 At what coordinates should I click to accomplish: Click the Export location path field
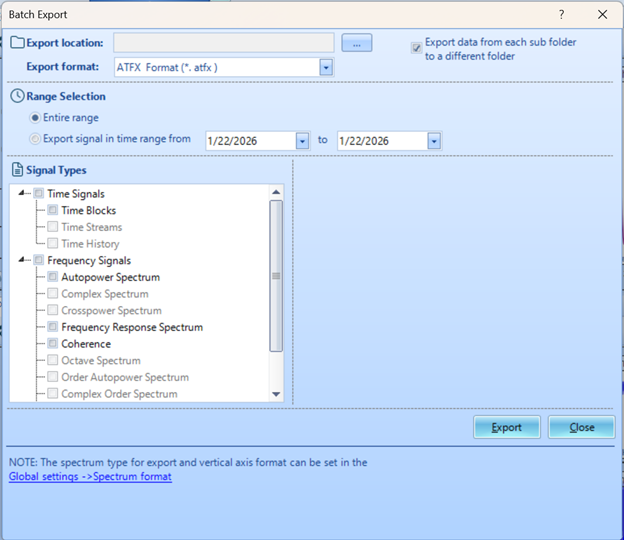point(223,43)
